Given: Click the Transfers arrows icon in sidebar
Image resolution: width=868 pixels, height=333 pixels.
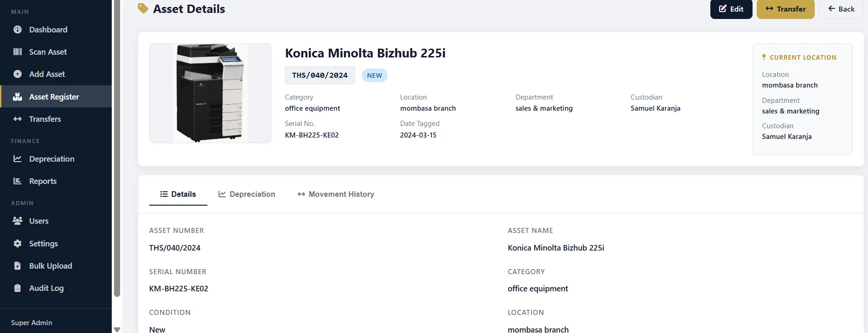Looking at the screenshot, I should click(x=18, y=119).
